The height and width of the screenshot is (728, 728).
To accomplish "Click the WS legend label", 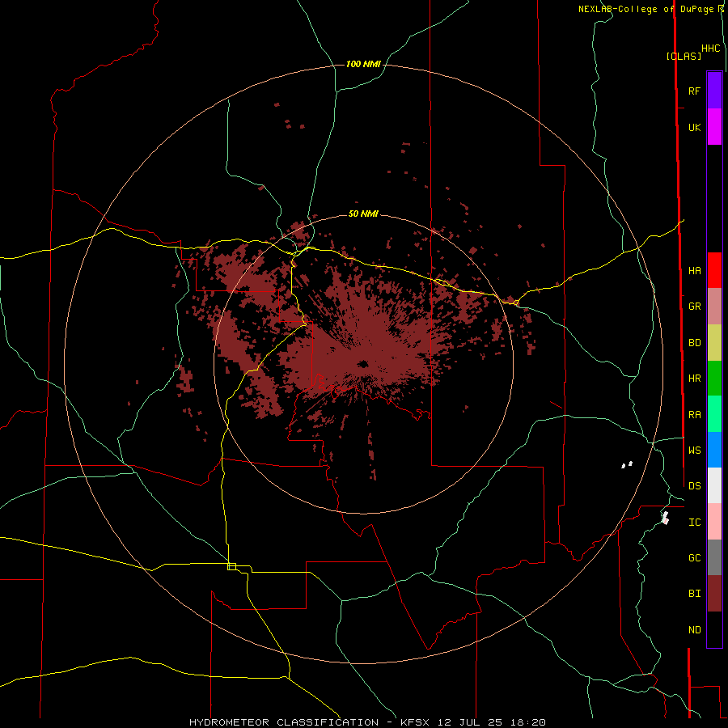I will [x=694, y=450].
